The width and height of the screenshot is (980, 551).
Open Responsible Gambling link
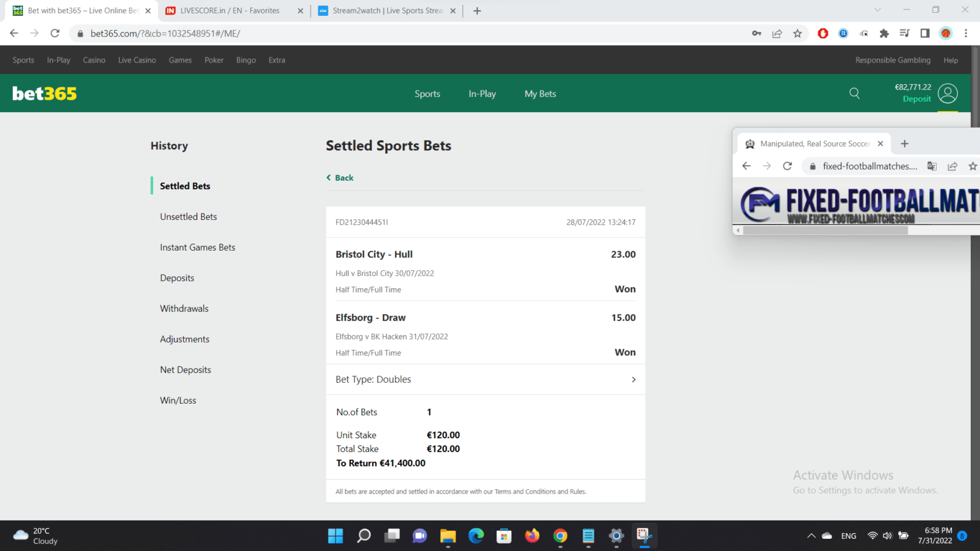893,60
